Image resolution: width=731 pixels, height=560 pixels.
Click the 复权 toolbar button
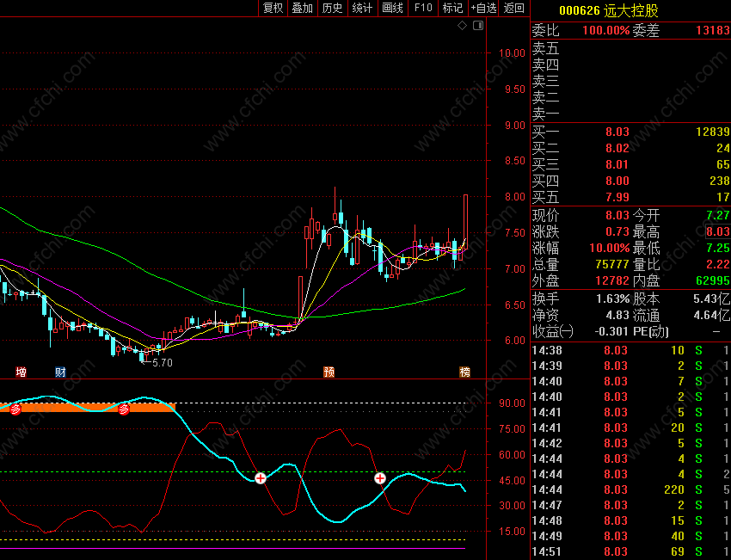click(x=273, y=8)
